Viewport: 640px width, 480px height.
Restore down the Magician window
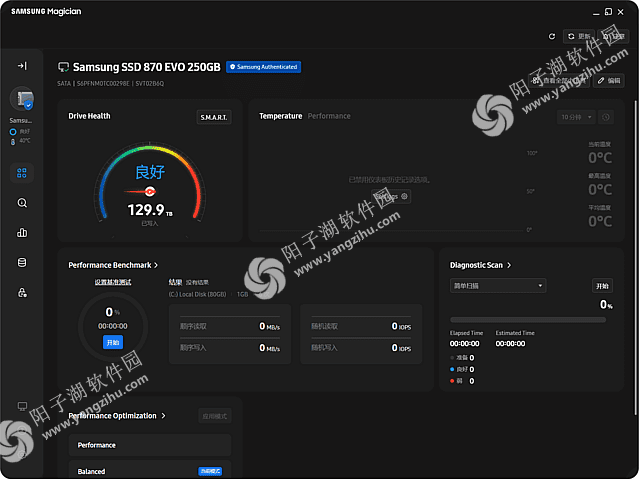[x=608, y=12]
